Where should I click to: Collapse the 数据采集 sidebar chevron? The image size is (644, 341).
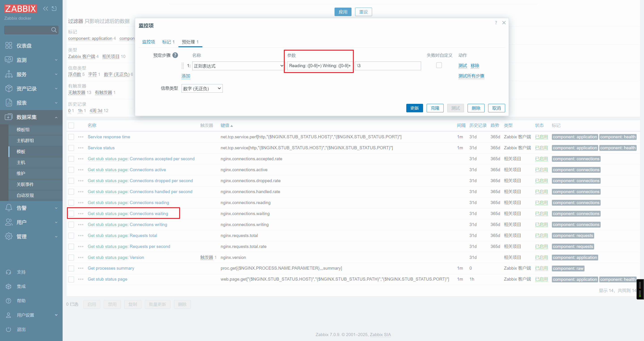click(56, 117)
